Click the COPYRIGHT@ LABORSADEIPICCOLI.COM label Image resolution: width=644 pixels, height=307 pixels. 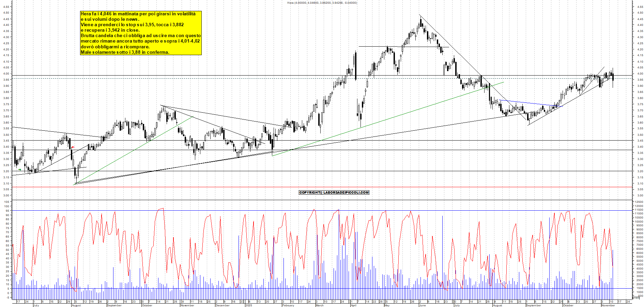point(334,192)
